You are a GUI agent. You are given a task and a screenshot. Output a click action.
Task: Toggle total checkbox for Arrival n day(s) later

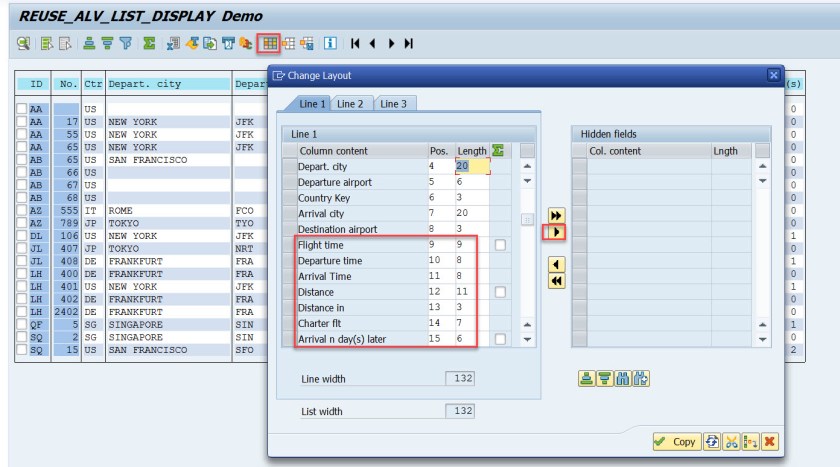pyautogui.click(x=500, y=339)
